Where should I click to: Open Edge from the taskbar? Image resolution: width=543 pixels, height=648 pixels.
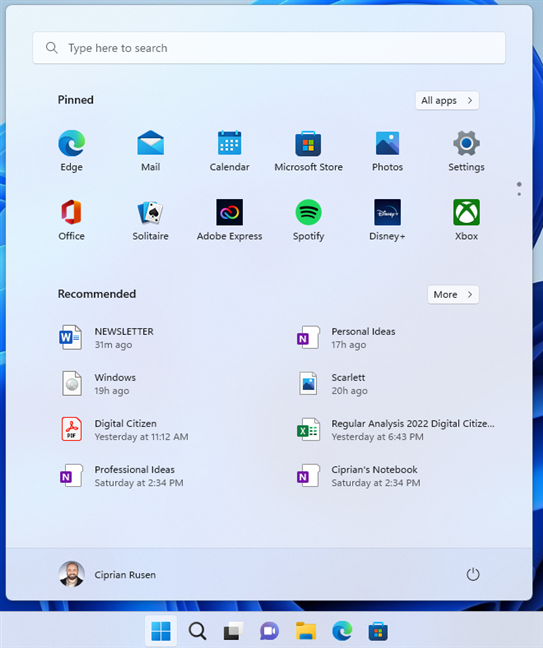[342, 631]
